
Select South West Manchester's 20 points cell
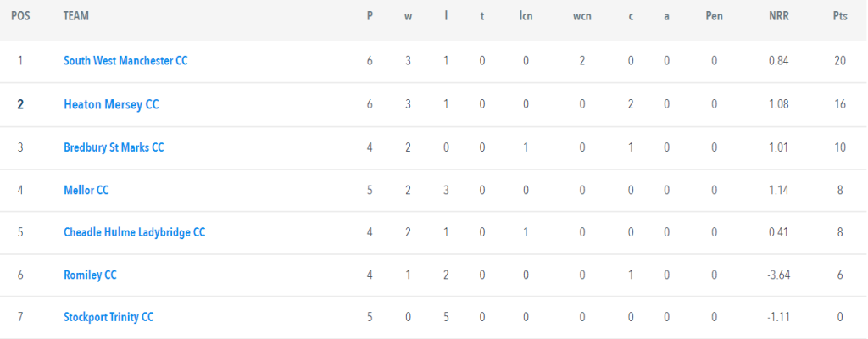coord(840,61)
